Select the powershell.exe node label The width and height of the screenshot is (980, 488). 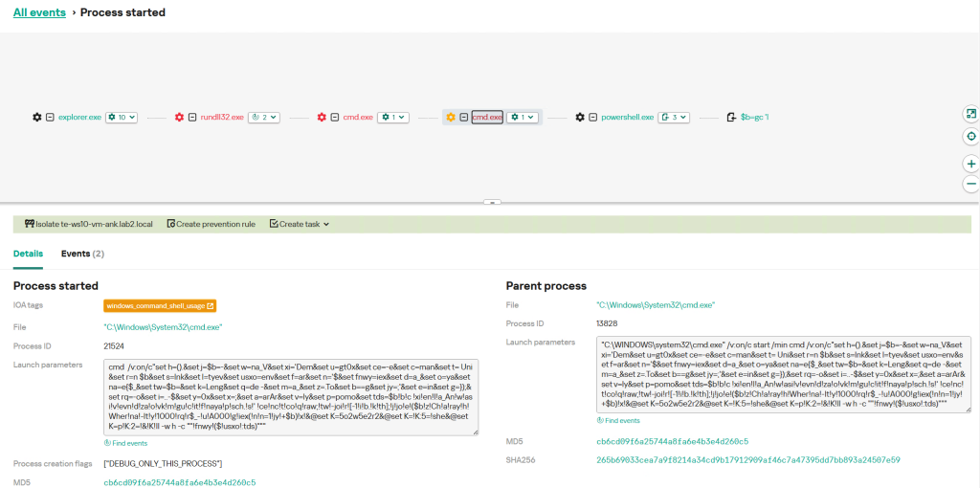(628, 117)
